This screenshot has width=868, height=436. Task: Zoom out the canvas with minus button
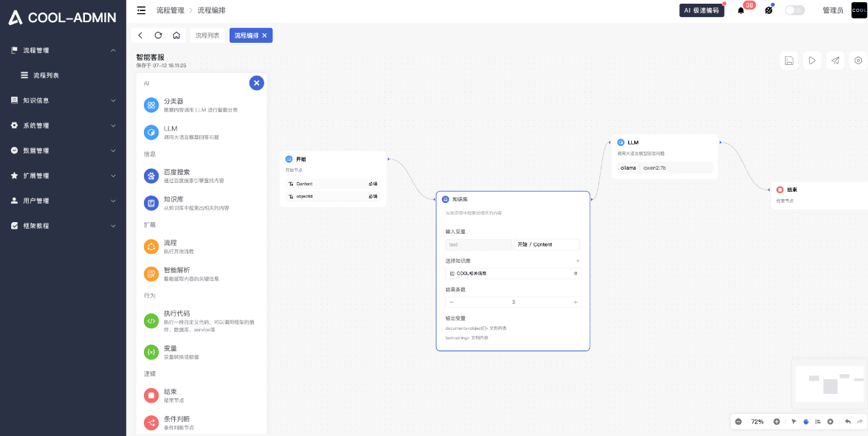[x=738, y=422]
